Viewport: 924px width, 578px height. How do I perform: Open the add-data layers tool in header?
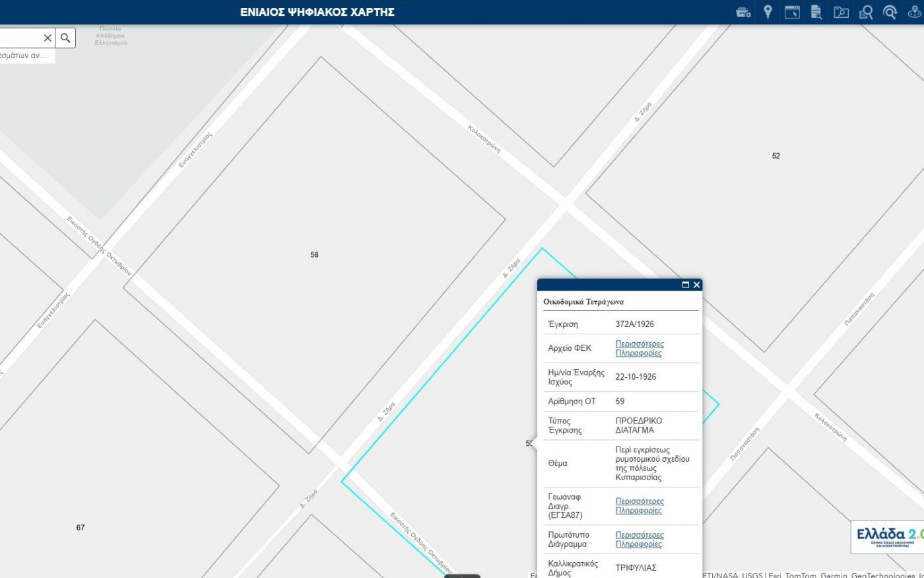tap(743, 12)
